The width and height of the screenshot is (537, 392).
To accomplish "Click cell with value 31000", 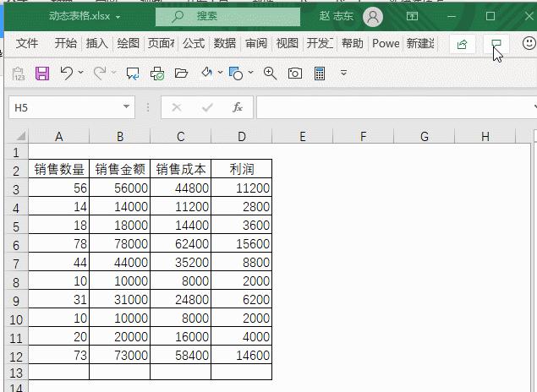I will pos(120,299).
